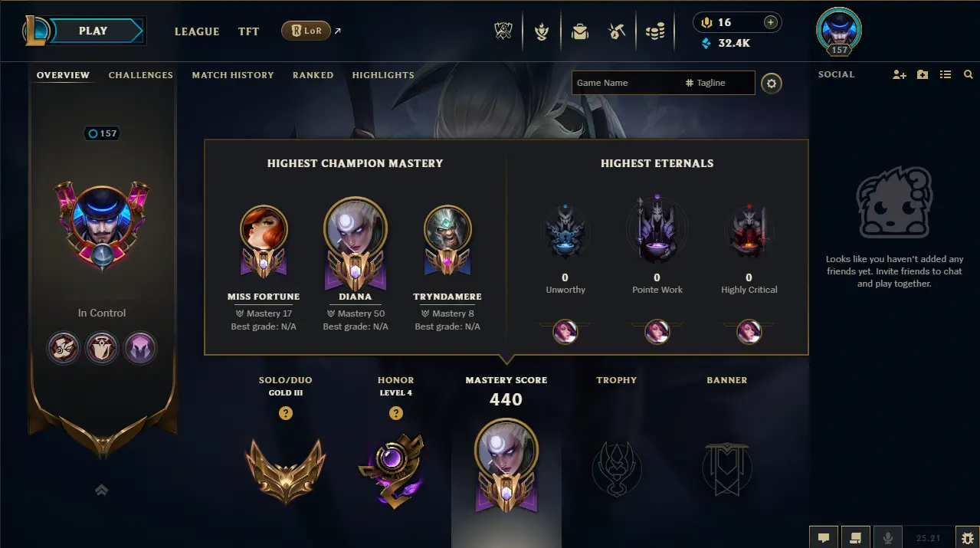This screenshot has width=980, height=548.
Task: Click the Solo/Duo question mark badge
Action: [286, 413]
